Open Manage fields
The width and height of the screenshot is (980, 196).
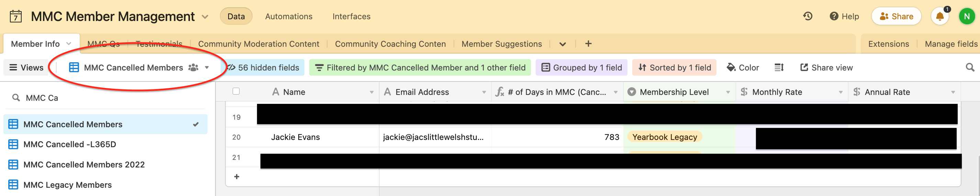[x=951, y=44]
